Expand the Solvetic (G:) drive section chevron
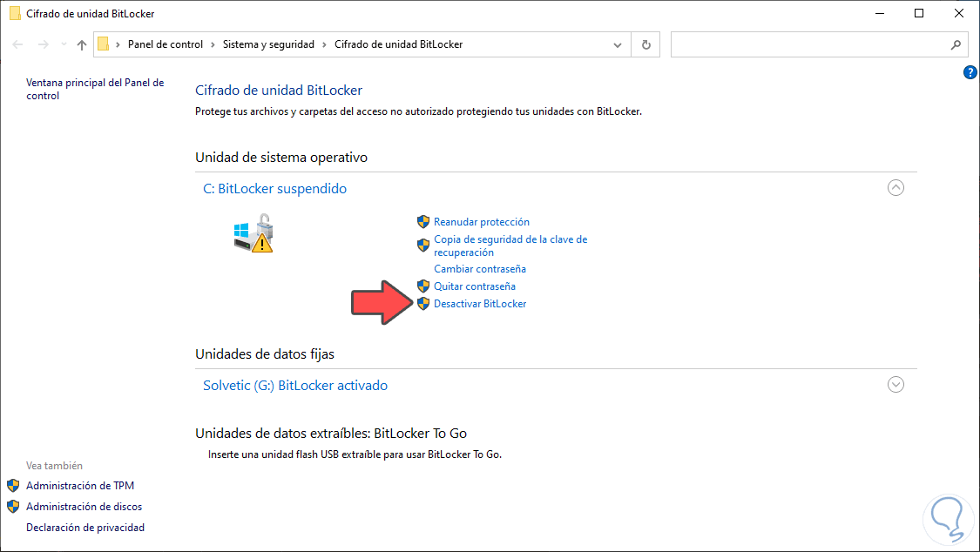Image resolution: width=980 pixels, height=552 pixels. coord(896,385)
